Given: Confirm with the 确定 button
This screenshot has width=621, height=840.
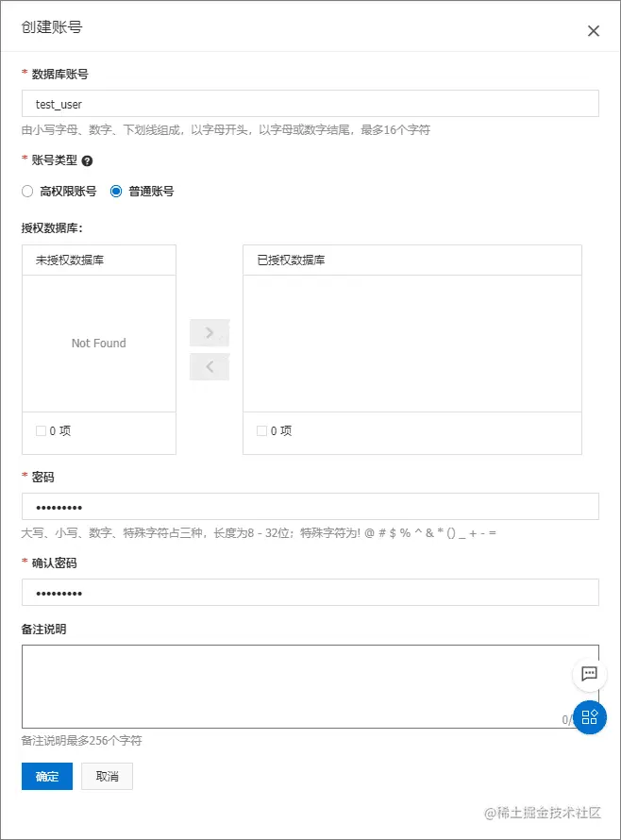Looking at the screenshot, I should point(47,776).
